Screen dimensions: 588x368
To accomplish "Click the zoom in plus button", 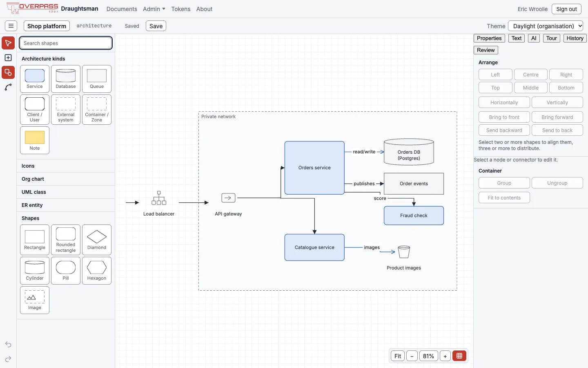I will (x=445, y=356).
